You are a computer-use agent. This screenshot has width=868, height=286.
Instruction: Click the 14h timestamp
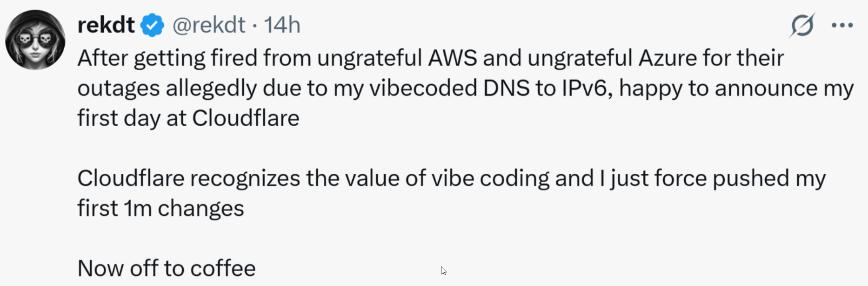pyautogui.click(x=282, y=25)
